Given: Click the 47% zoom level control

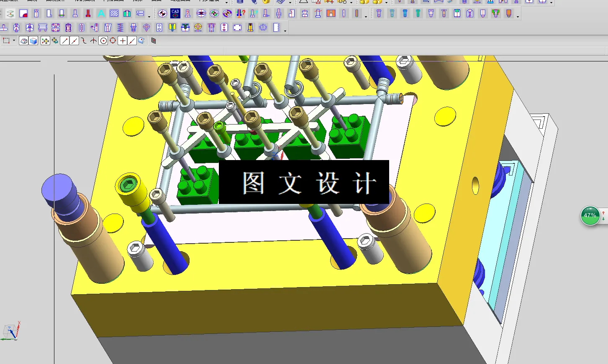Looking at the screenshot, I should pos(590,216).
